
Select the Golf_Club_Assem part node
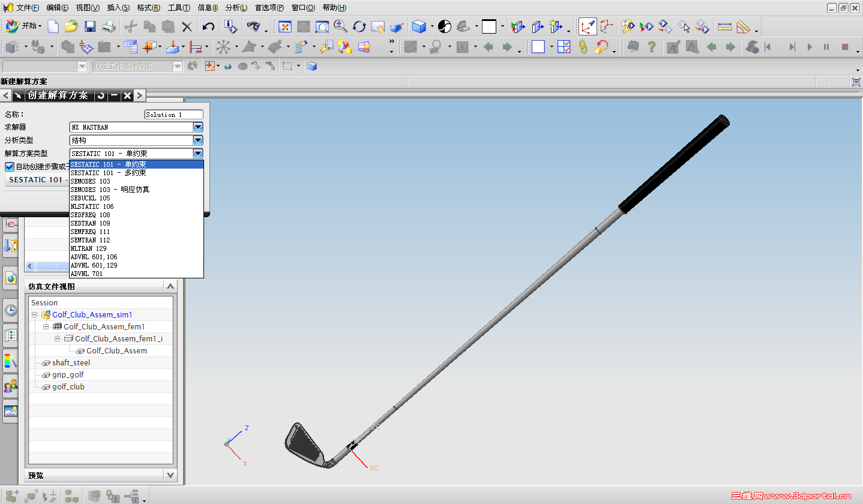coord(116,351)
